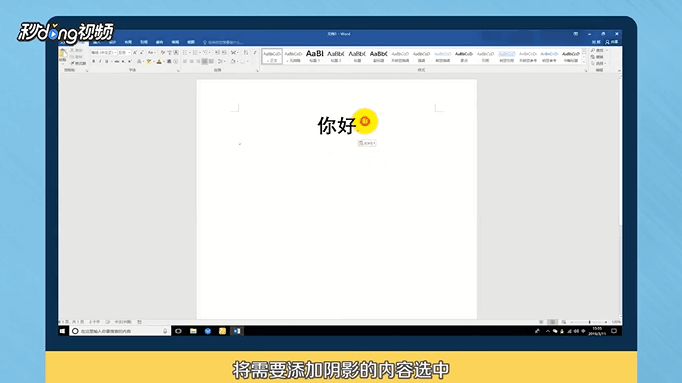
Task: Click the Paste icon in the clipboard group
Action: (x=62, y=53)
